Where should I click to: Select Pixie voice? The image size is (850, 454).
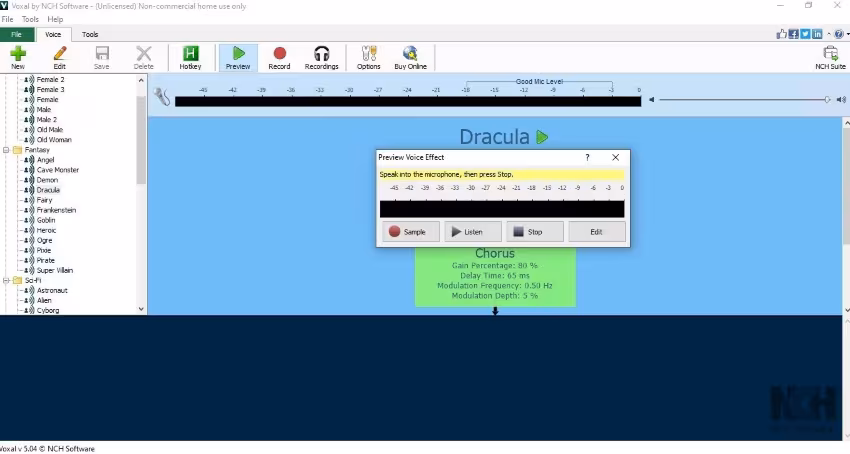click(44, 251)
